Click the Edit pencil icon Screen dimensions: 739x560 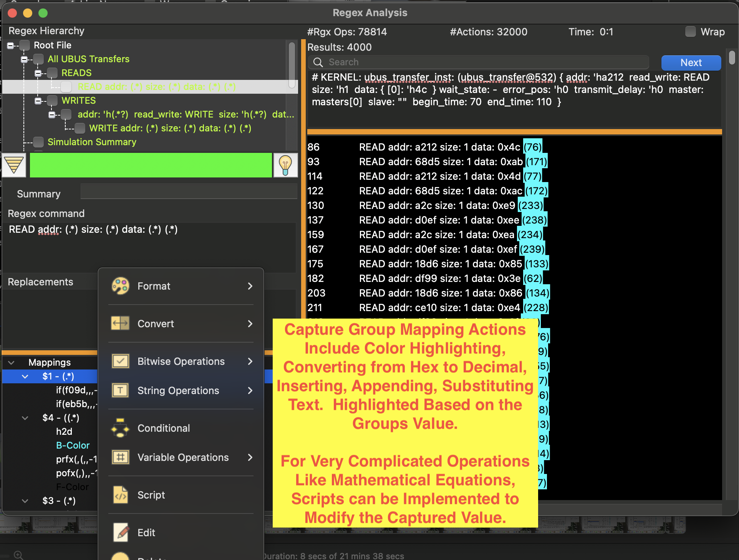120,532
